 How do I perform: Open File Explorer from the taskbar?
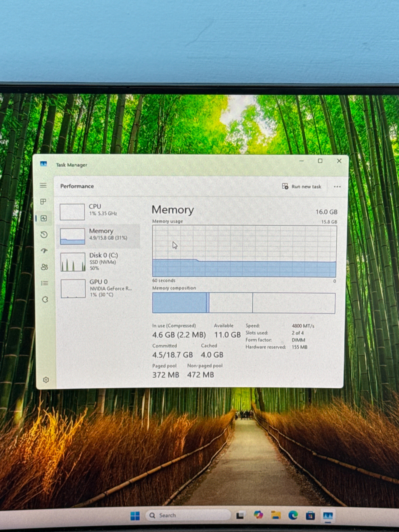point(276,515)
